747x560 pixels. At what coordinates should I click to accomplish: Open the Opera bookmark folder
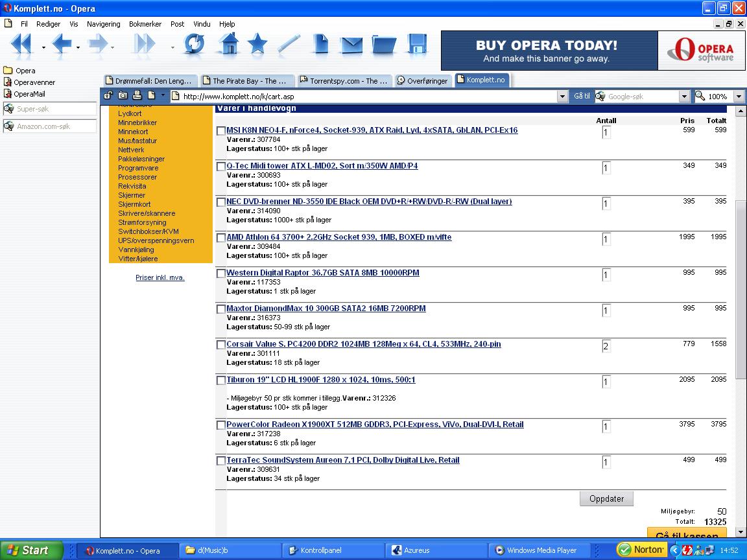(19, 71)
